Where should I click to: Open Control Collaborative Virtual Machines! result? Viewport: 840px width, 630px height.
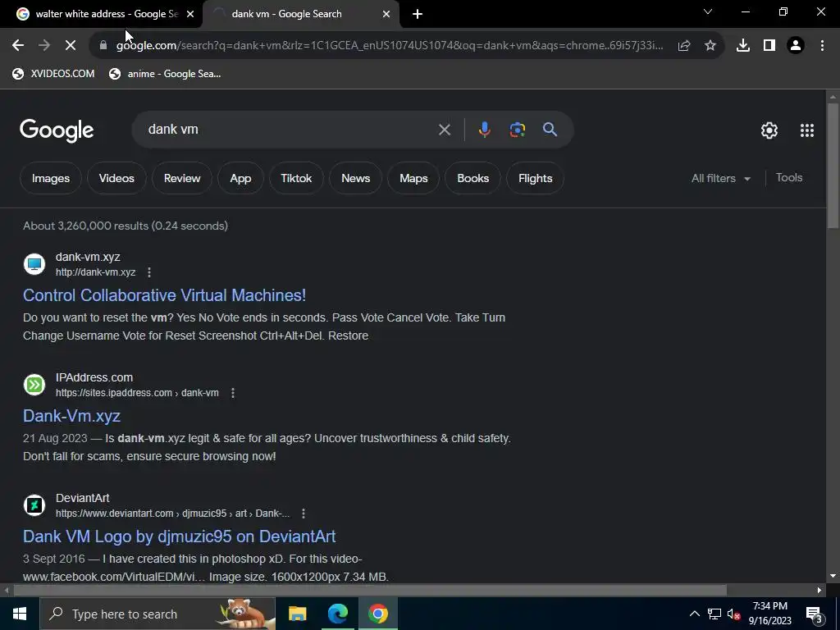pos(164,295)
